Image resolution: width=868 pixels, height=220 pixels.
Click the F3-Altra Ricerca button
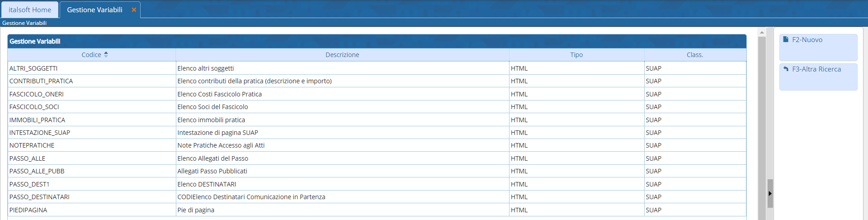point(818,77)
